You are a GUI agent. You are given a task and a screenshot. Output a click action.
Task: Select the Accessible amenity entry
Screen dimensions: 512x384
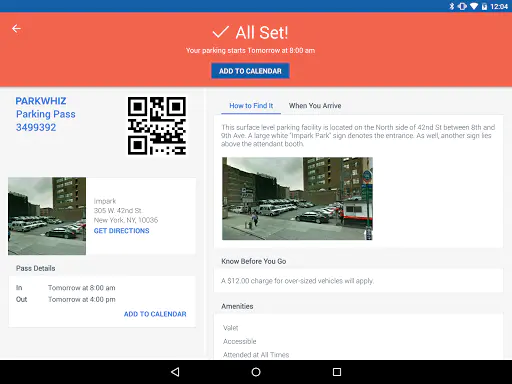coord(240,341)
